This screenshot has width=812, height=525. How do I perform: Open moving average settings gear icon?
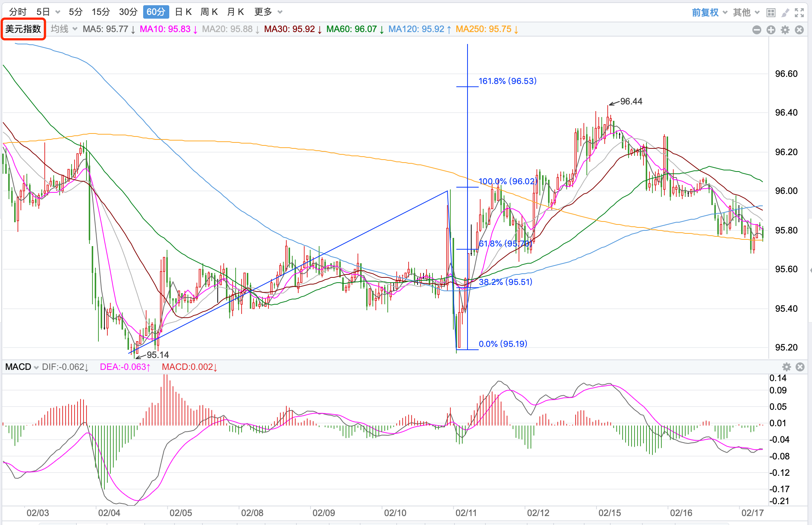pos(785,30)
